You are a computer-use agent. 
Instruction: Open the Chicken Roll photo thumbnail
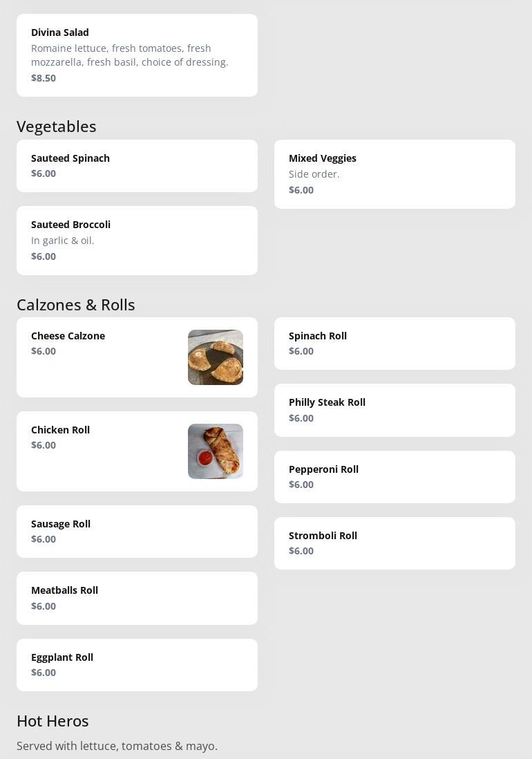click(216, 451)
